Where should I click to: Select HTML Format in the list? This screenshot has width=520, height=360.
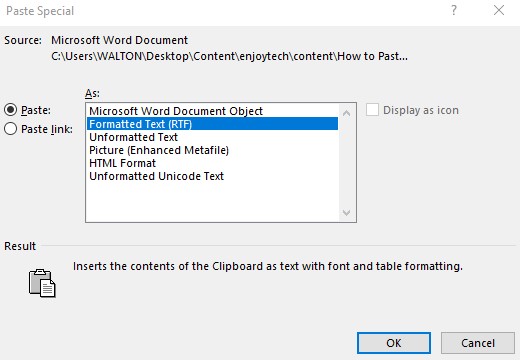click(x=212, y=163)
